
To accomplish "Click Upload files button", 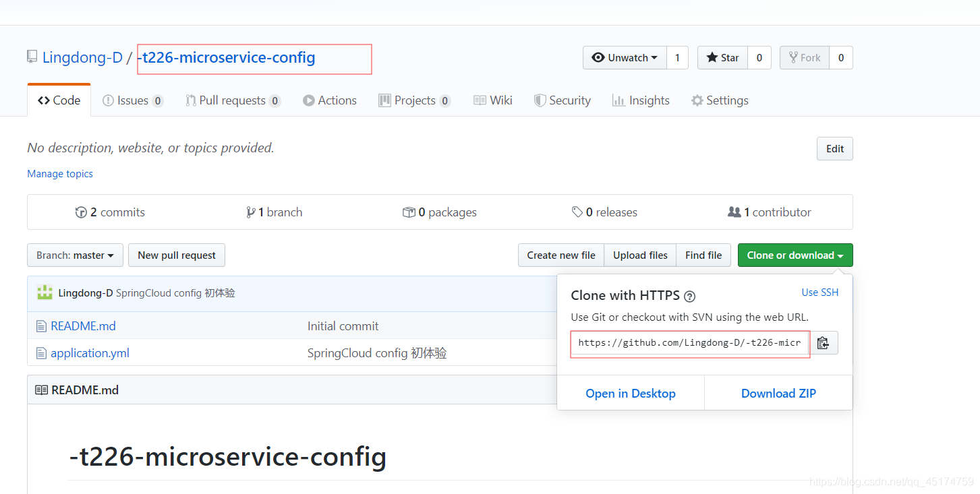I will [x=640, y=255].
